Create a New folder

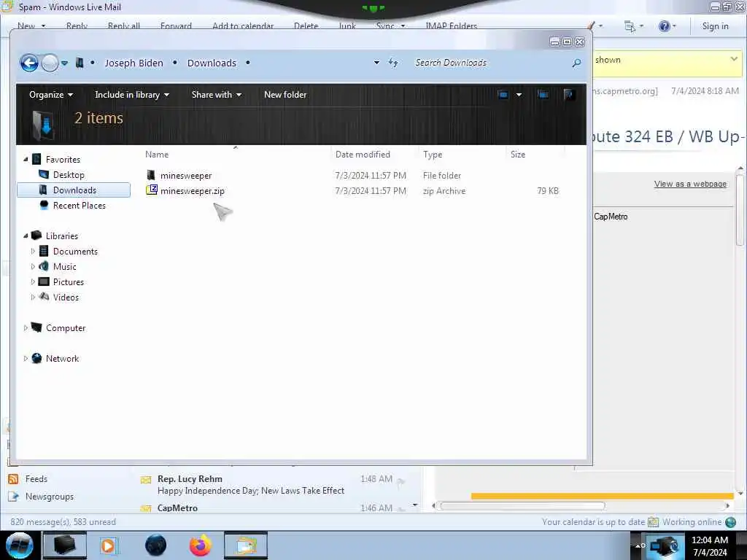[285, 95]
